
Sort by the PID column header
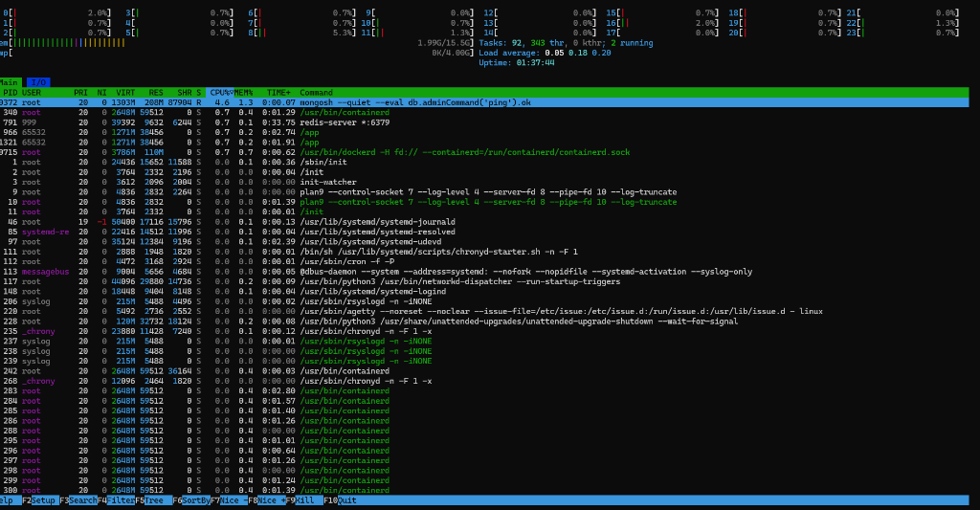[10, 93]
